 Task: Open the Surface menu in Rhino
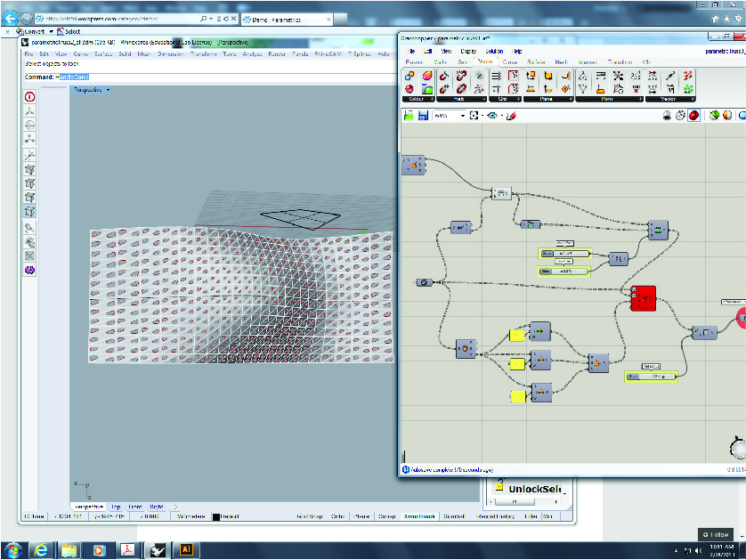tap(105, 54)
